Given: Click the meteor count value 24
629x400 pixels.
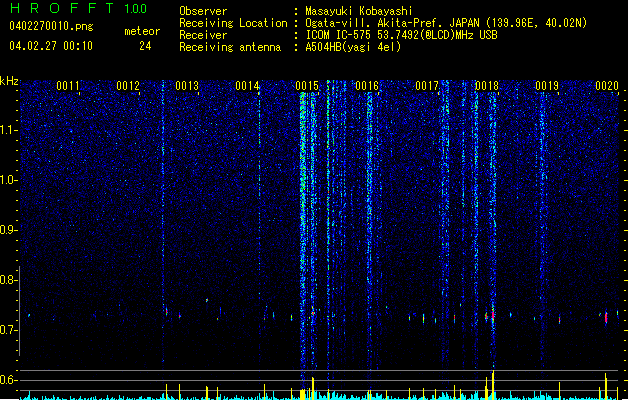Looking at the screenshot, I should pos(145,46).
